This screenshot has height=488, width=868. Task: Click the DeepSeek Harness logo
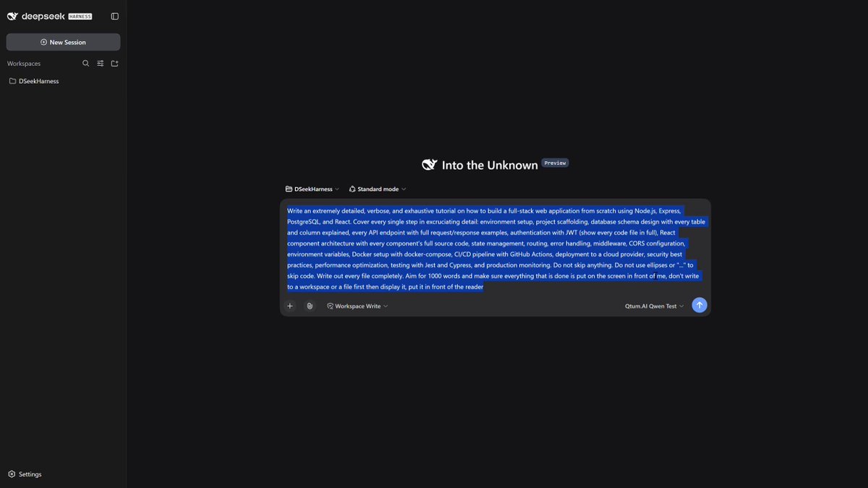coord(50,16)
